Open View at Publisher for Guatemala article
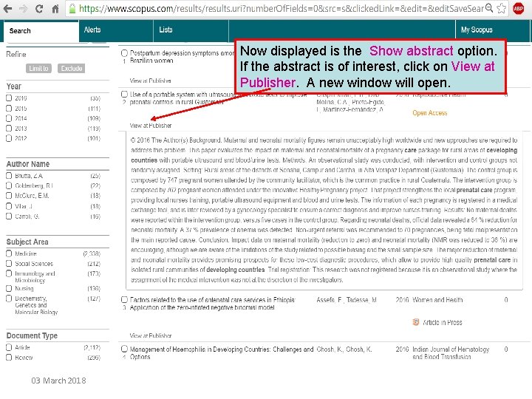 (x=151, y=126)
